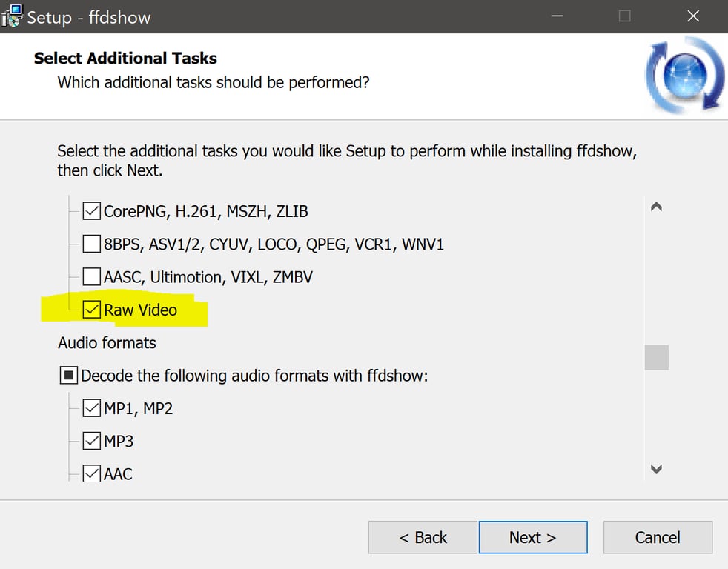Enable 8BPS, ASV1/2, CYUV, LOCO checkbox

pos(92,244)
